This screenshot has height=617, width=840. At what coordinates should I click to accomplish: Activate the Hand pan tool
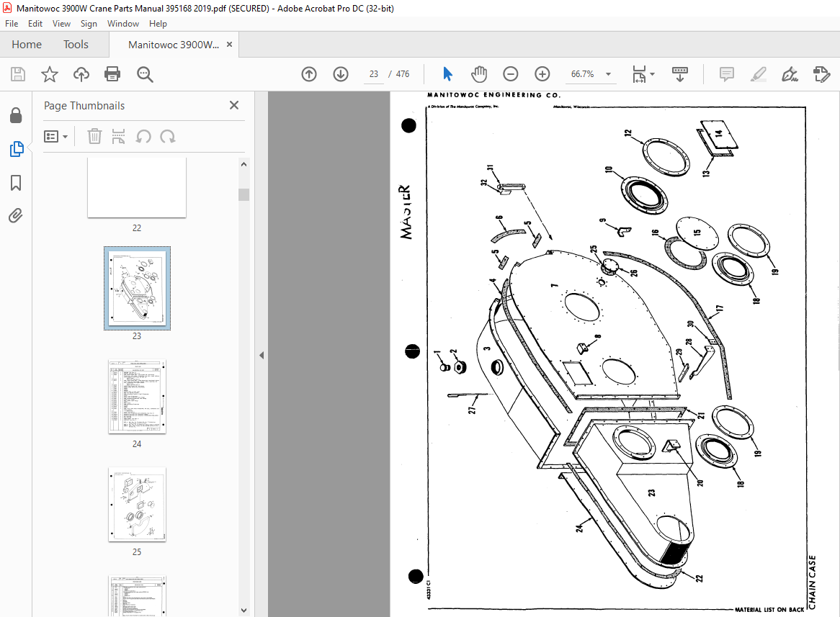479,74
